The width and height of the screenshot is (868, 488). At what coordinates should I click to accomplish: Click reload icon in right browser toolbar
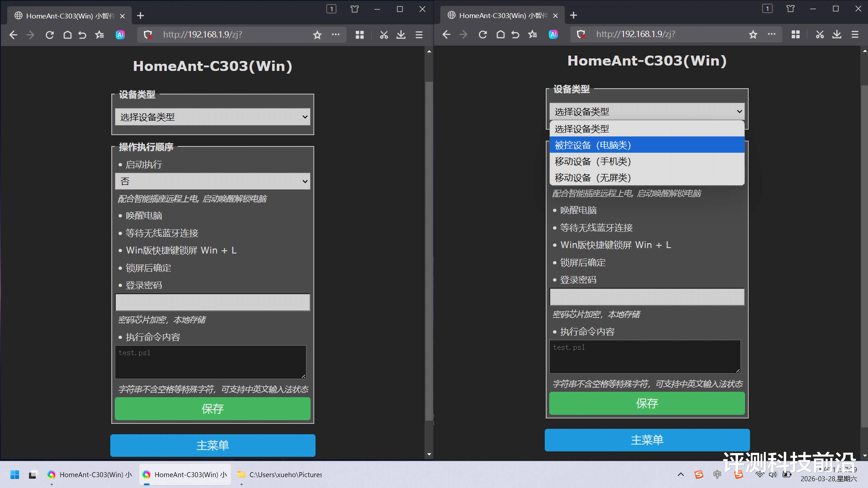[x=483, y=34]
